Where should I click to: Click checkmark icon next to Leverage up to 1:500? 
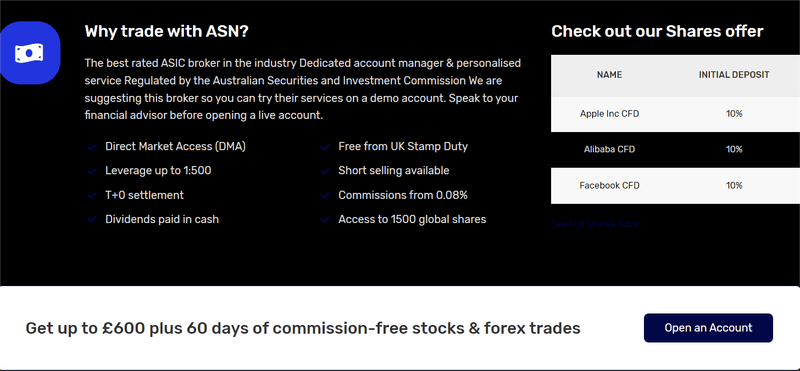pyautogui.click(x=92, y=171)
